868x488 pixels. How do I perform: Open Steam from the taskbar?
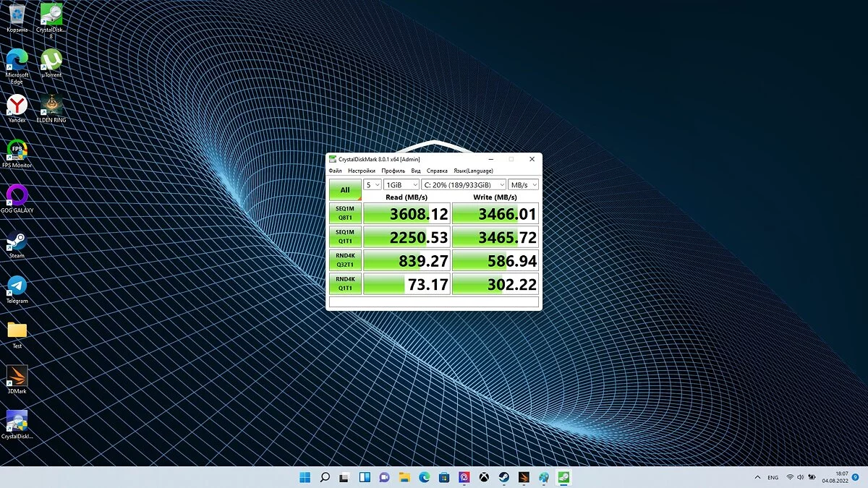click(503, 477)
